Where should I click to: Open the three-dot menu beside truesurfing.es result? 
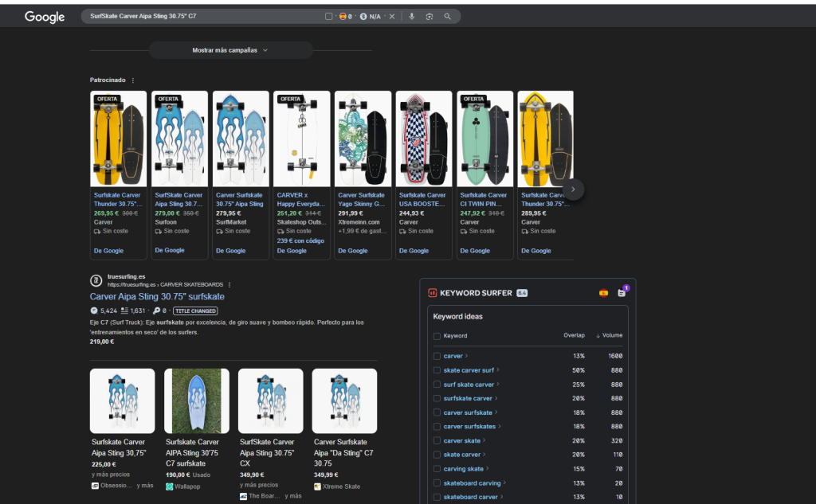(229, 284)
